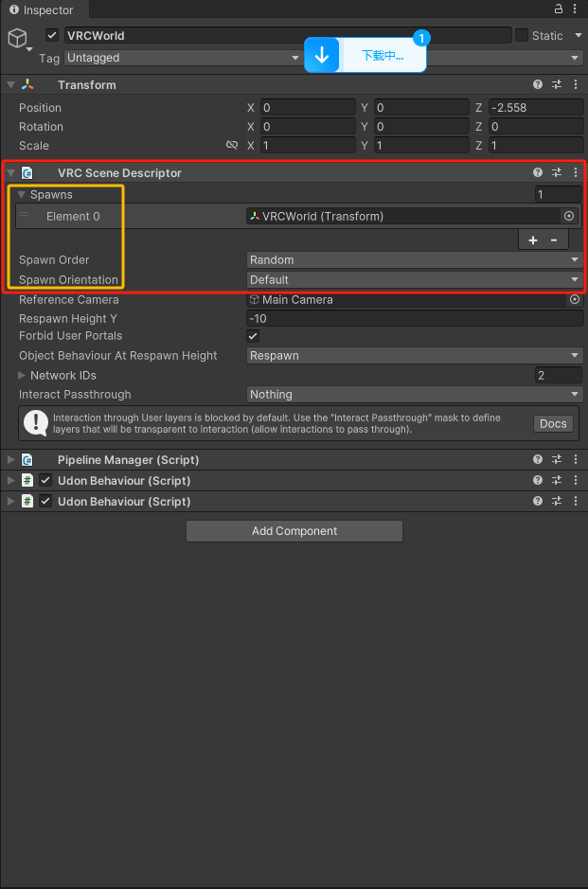
Task: Edit Position X field
Action: point(308,107)
